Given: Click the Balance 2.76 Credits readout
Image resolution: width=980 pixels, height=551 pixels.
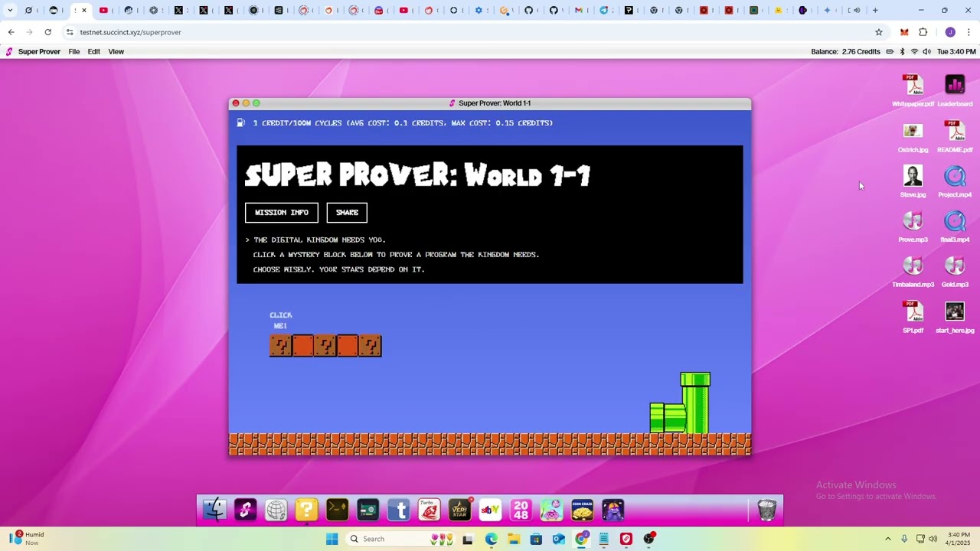Looking at the screenshot, I should [845, 52].
